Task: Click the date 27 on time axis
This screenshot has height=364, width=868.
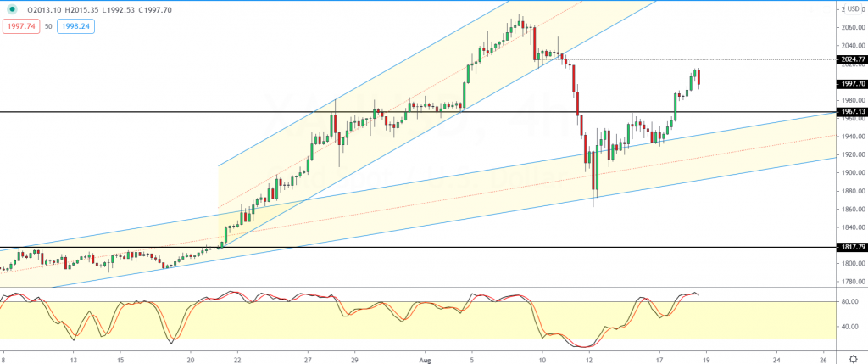Action: click(x=309, y=358)
